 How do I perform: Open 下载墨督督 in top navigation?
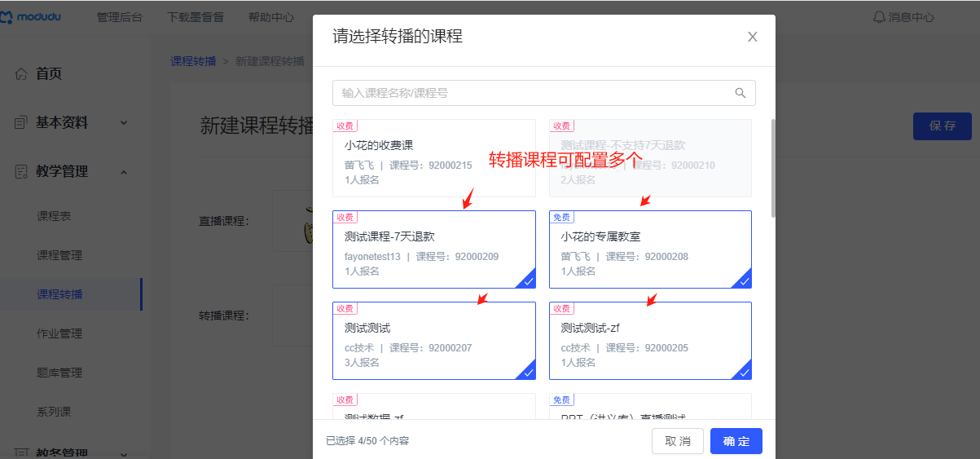pos(196,17)
